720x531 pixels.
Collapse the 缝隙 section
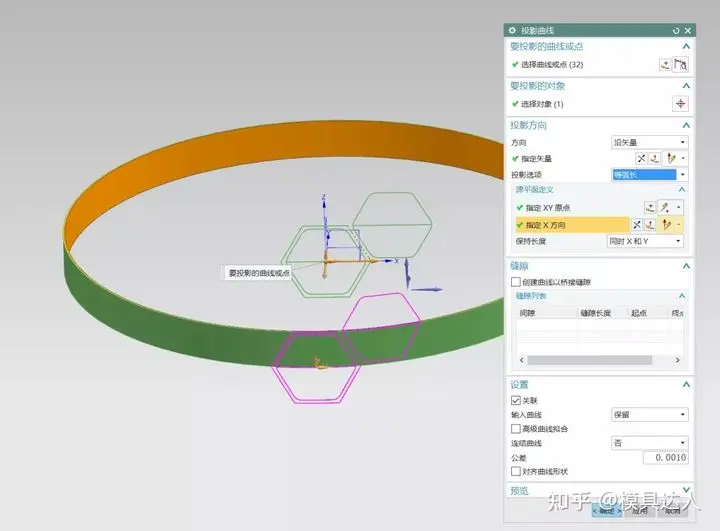(686, 266)
